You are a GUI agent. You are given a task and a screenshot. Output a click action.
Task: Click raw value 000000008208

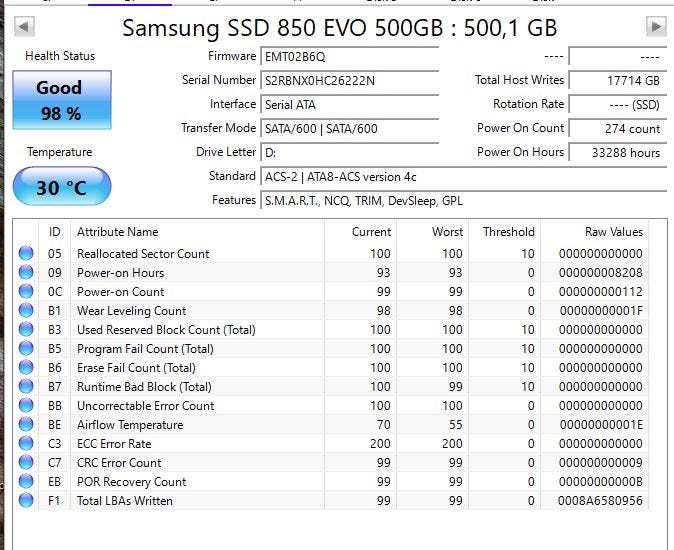600,272
